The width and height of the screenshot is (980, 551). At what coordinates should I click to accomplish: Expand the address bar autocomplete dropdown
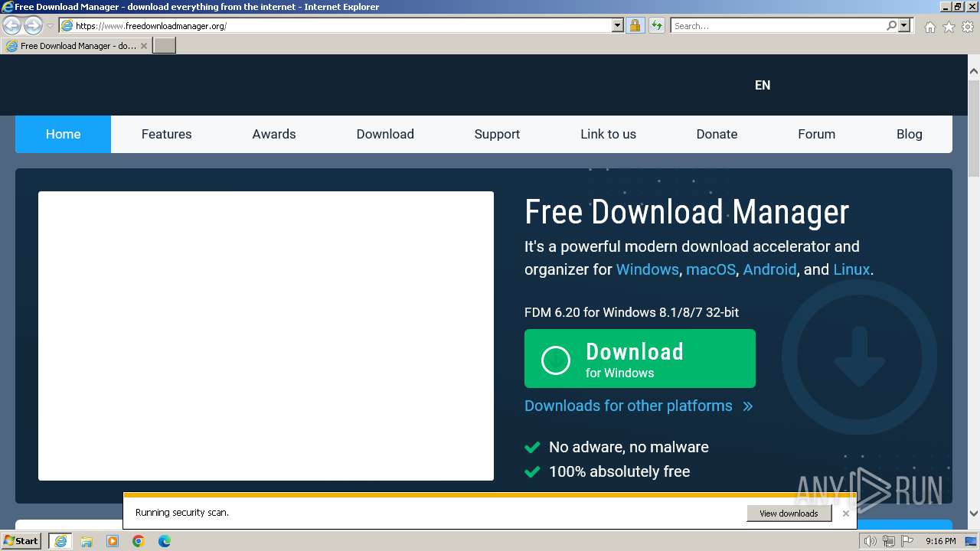pyautogui.click(x=618, y=25)
